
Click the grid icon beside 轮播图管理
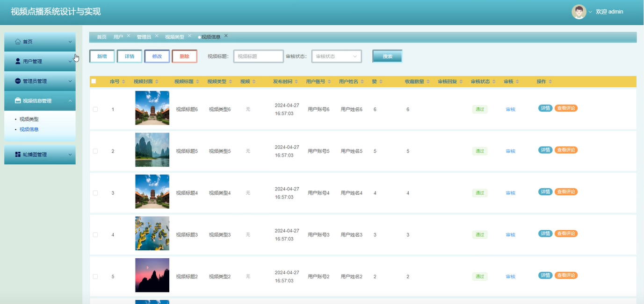point(18,154)
